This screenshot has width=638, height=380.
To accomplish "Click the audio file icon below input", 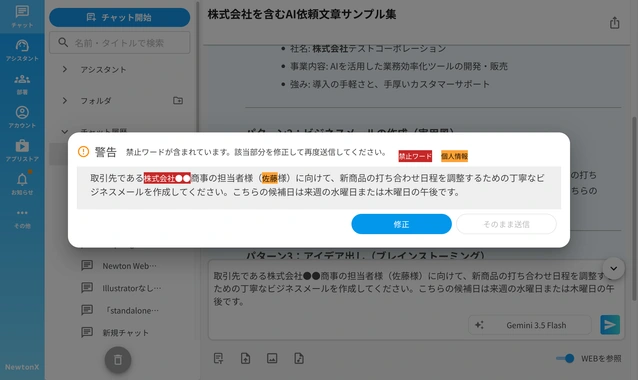I will click(x=299, y=358).
